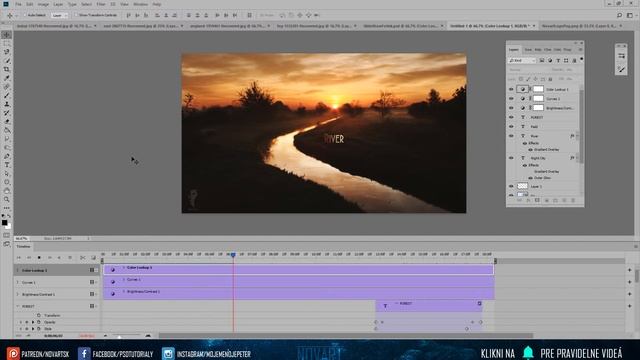
Task: Select the Brush tool
Action: [x=7, y=96]
